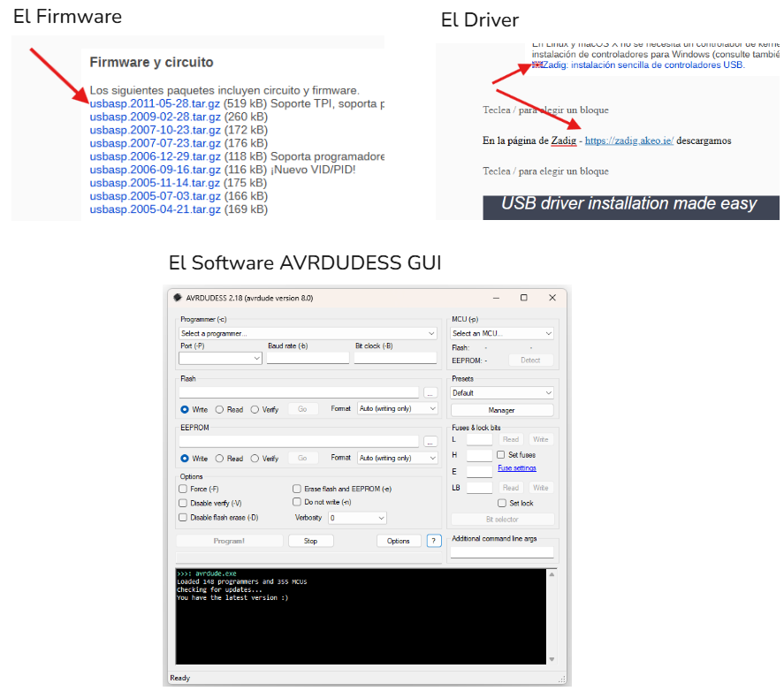Click the lock bits Write button in LB row
The image size is (784, 691).
pyautogui.click(x=541, y=488)
